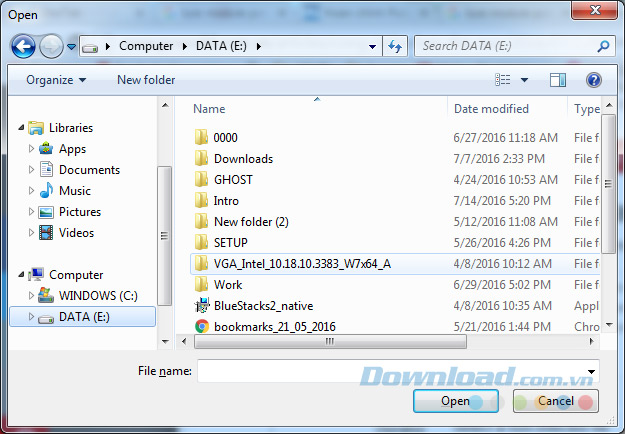Image resolution: width=625 pixels, height=434 pixels.
Task: Open the address bar history dropdown
Action: click(372, 47)
